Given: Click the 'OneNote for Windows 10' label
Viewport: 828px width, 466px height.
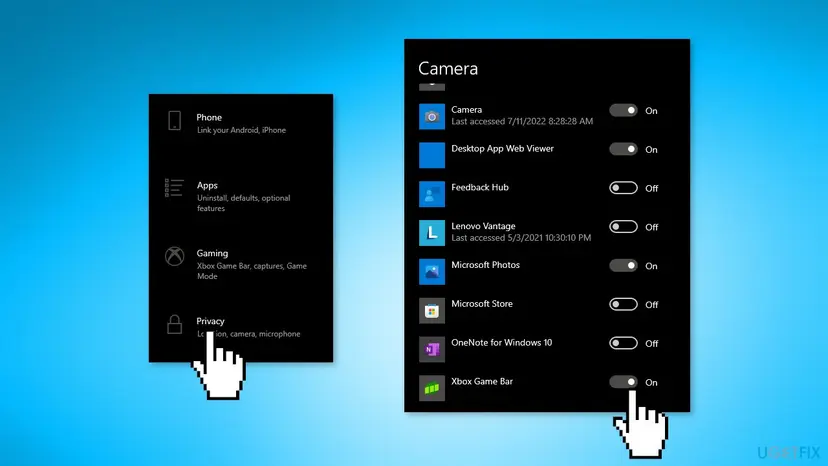Looking at the screenshot, I should tap(502, 342).
